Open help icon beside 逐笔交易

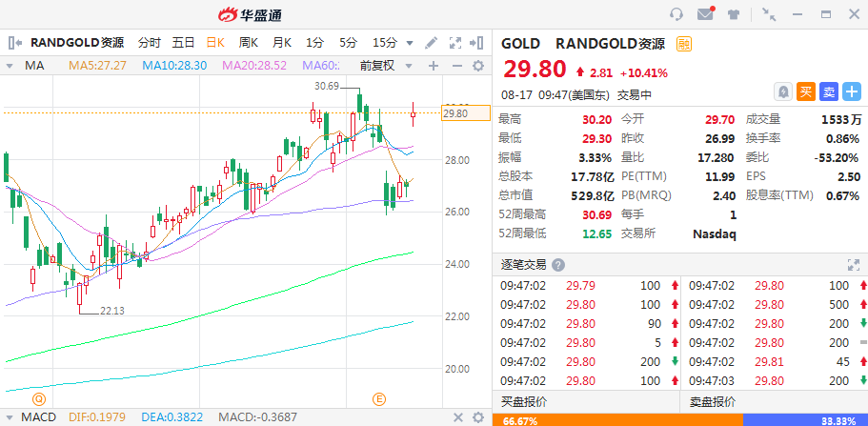(558, 265)
